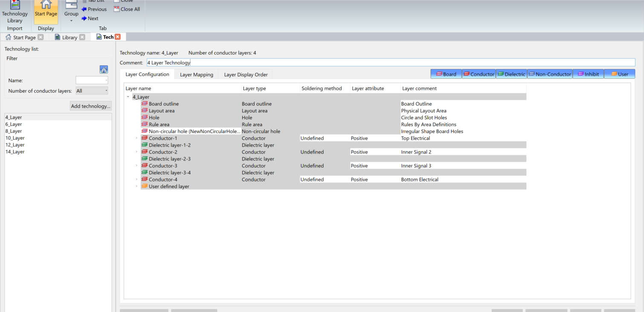Click the Comment input field
644x312 pixels.
(x=391, y=62)
